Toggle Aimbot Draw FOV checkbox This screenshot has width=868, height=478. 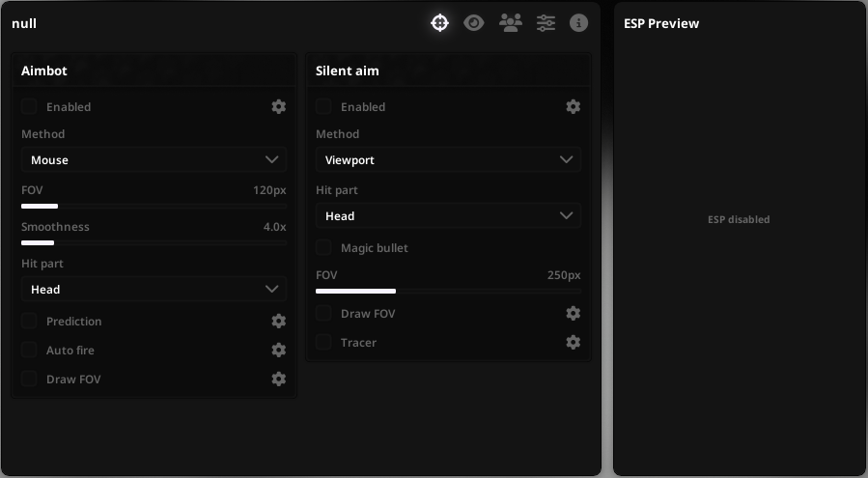click(29, 379)
